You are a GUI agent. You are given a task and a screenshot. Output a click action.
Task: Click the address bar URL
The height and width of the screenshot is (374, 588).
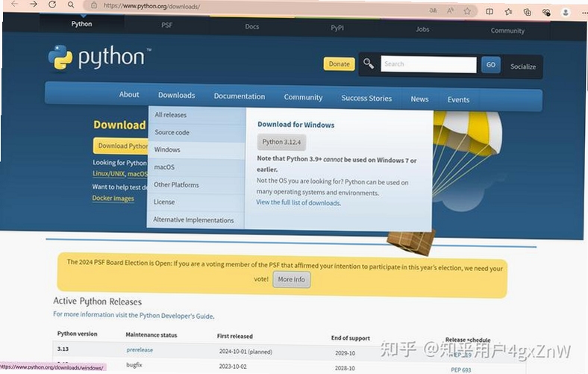[x=151, y=7]
